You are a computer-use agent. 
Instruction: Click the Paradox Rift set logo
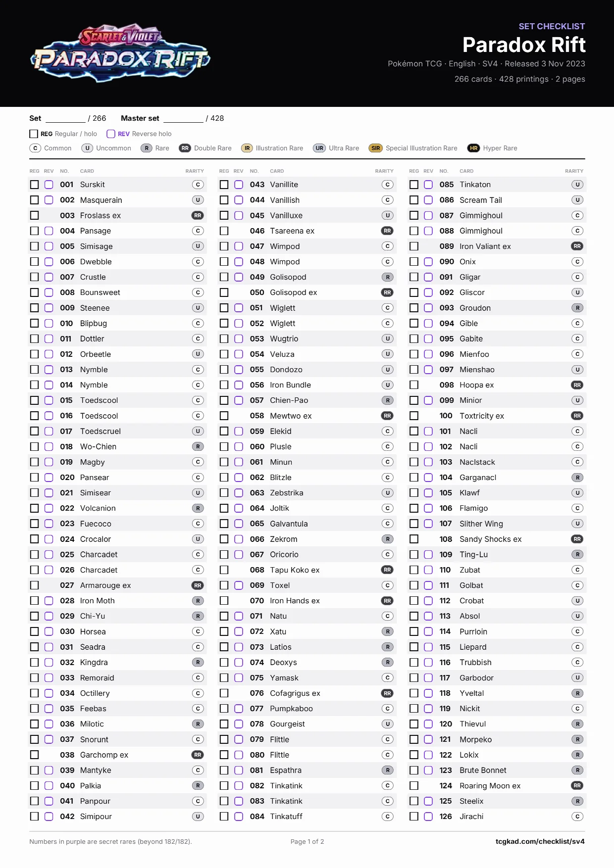coord(120,53)
